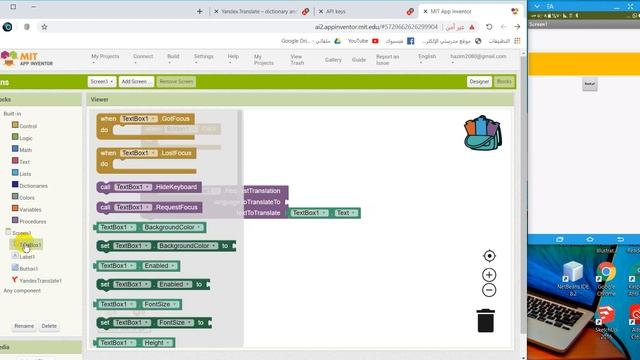Image resolution: width=640 pixels, height=360 pixels.
Task: Center workspace with the crosshair target icon
Action: click(489, 256)
